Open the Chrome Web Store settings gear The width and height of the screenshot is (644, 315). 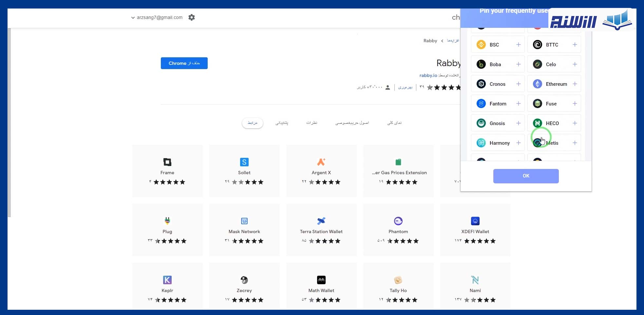point(192,17)
